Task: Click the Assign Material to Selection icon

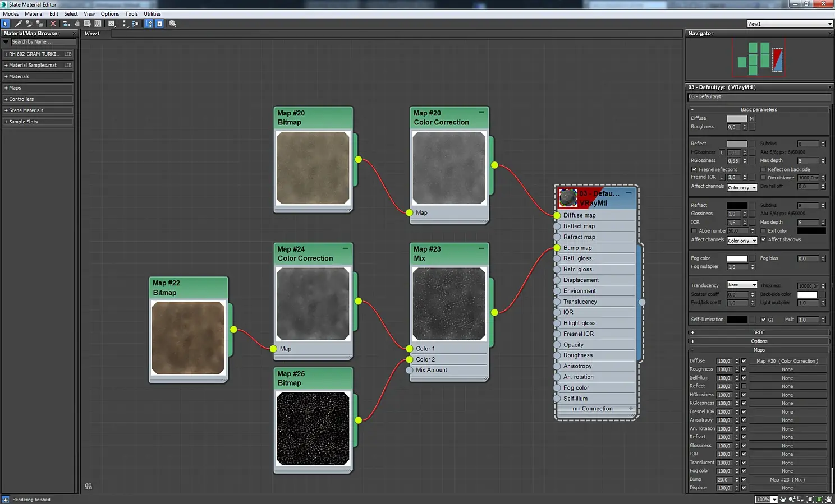Action: [40, 24]
